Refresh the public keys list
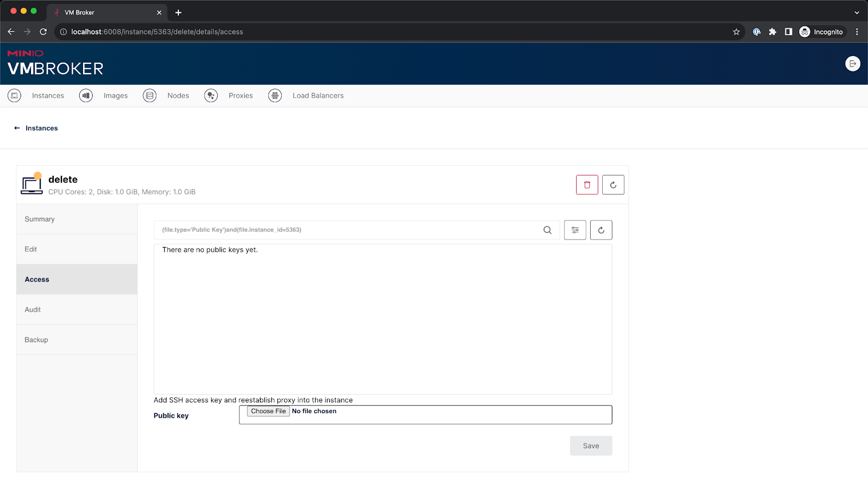The image size is (868, 487). [x=601, y=230]
